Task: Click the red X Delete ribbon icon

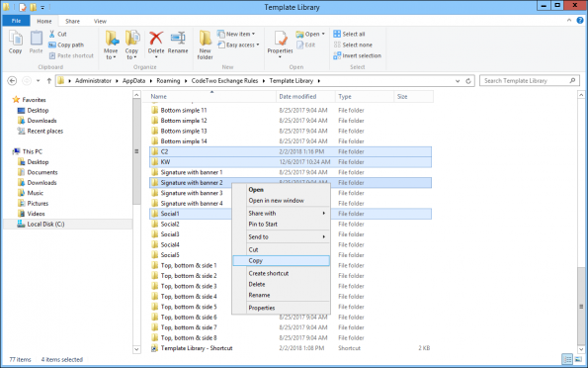Action: [x=156, y=39]
